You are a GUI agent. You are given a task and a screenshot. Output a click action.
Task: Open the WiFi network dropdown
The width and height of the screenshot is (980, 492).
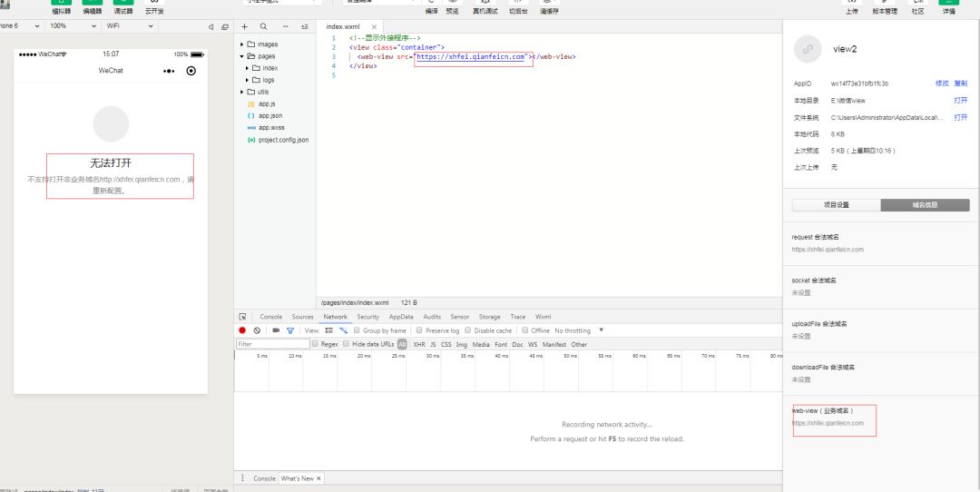pos(130,26)
